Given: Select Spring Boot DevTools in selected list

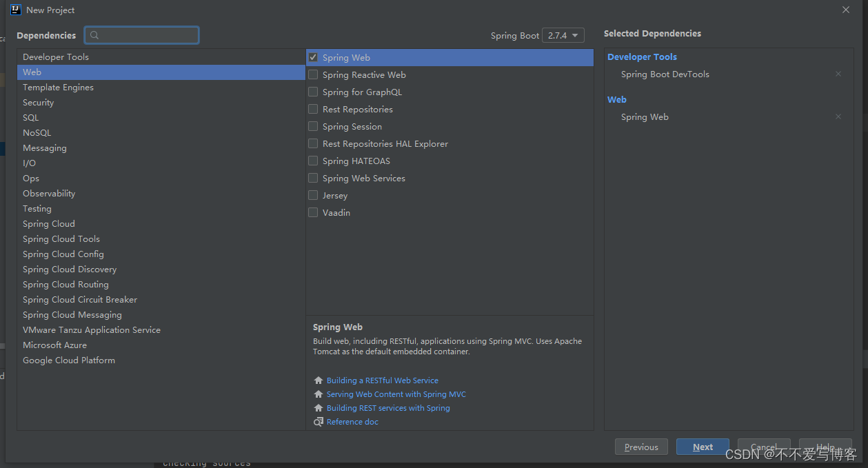Looking at the screenshot, I should pos(665,74).
